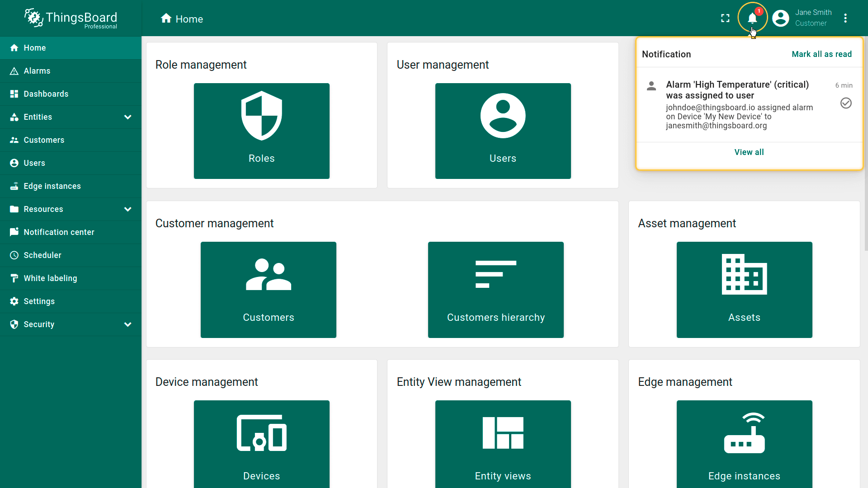868x488 pixels.
Task: Open the Customers hierarchy tile
Action: pyautogui.click(x=495, y=290)
